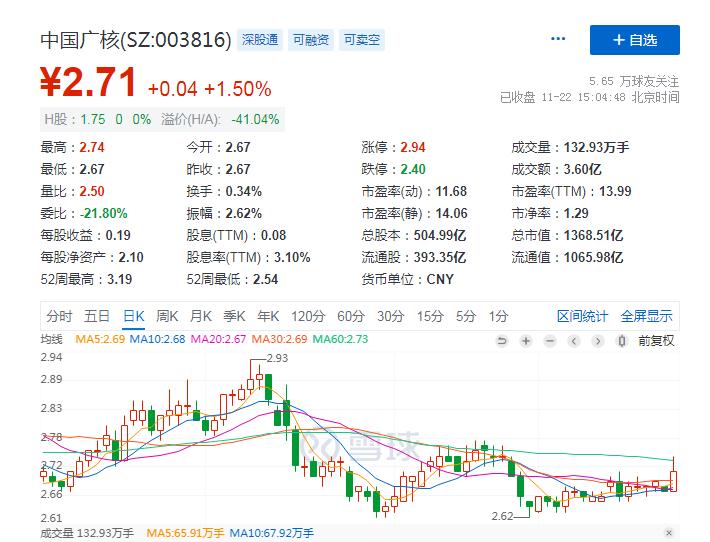Click the 货币单位 CNY entry
This screenshot has height=542, width=710.
pos(408,279)
